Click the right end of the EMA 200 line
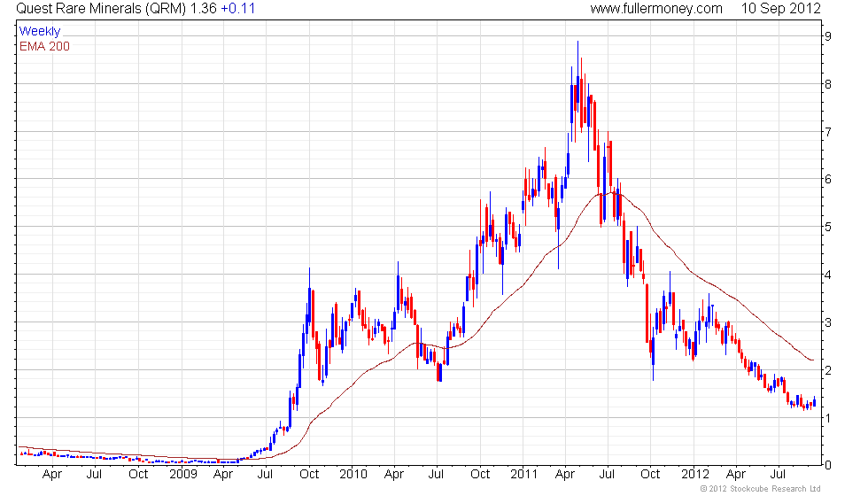This screenshot has width=868, height=496. (x=813, y=360)
